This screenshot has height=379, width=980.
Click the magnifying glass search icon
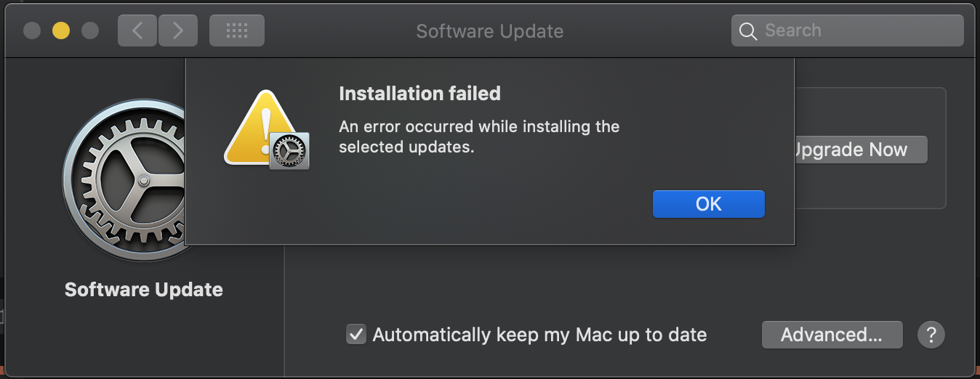[x=747, y=30]
